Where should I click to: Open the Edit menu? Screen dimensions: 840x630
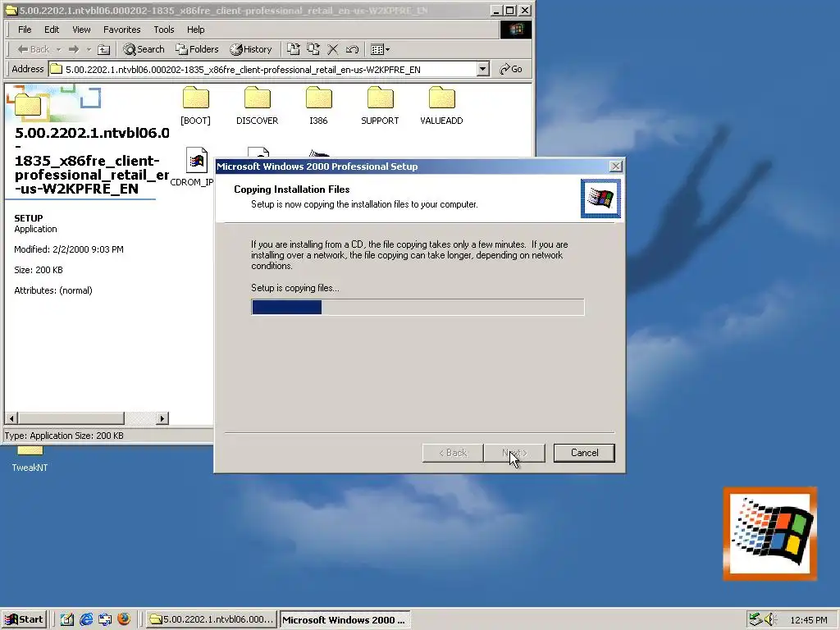[52, 30]
